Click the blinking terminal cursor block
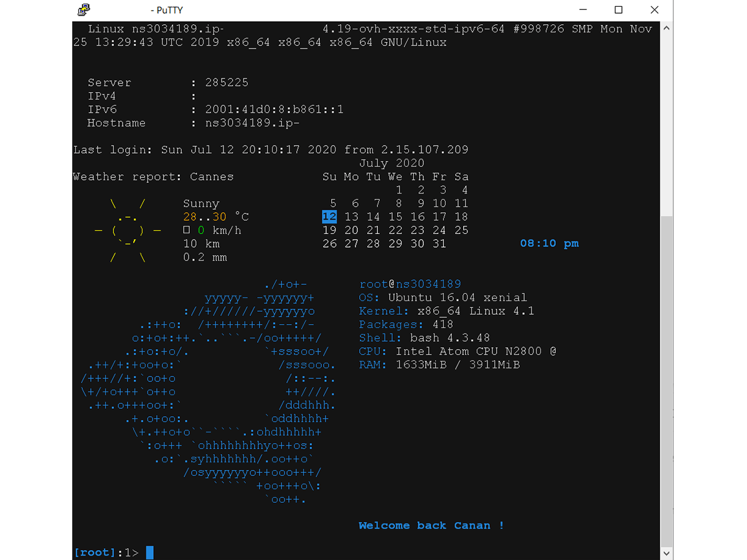The height and width of the screenshot is (560, 747). pos(149,552)
